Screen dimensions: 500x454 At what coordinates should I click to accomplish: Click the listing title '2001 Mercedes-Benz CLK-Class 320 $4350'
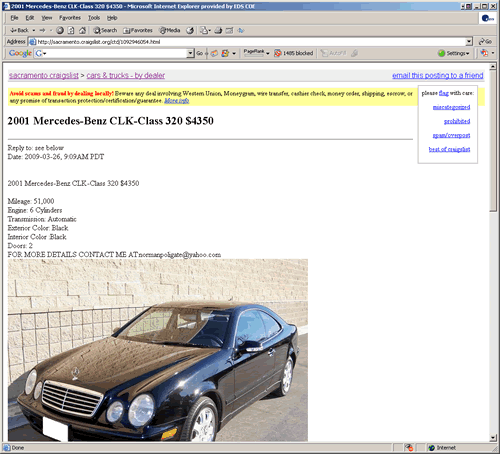coord(110,121)
